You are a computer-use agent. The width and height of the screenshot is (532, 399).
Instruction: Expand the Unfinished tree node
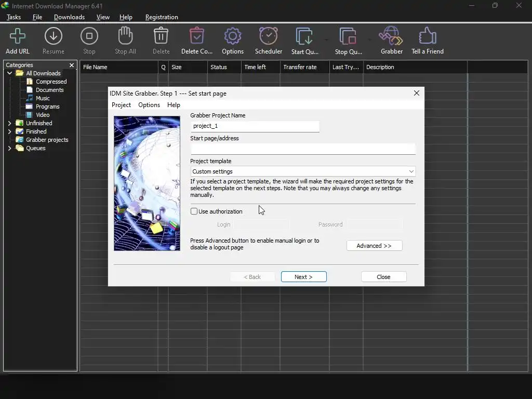tap(9, 123)
